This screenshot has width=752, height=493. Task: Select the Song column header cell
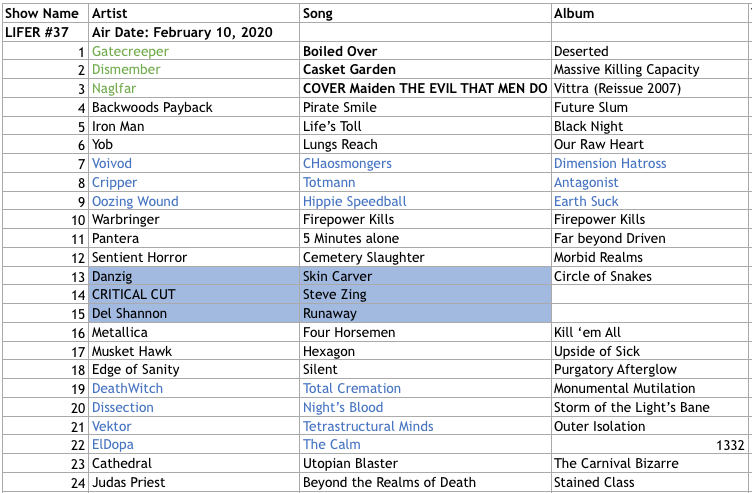tap(319, 13)
